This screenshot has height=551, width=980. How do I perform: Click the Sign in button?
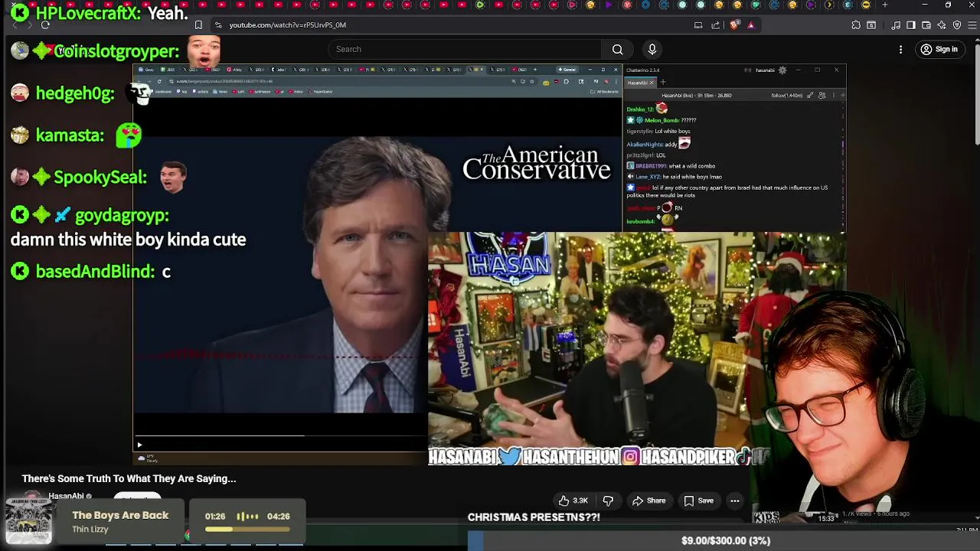[x=939, y=50]
